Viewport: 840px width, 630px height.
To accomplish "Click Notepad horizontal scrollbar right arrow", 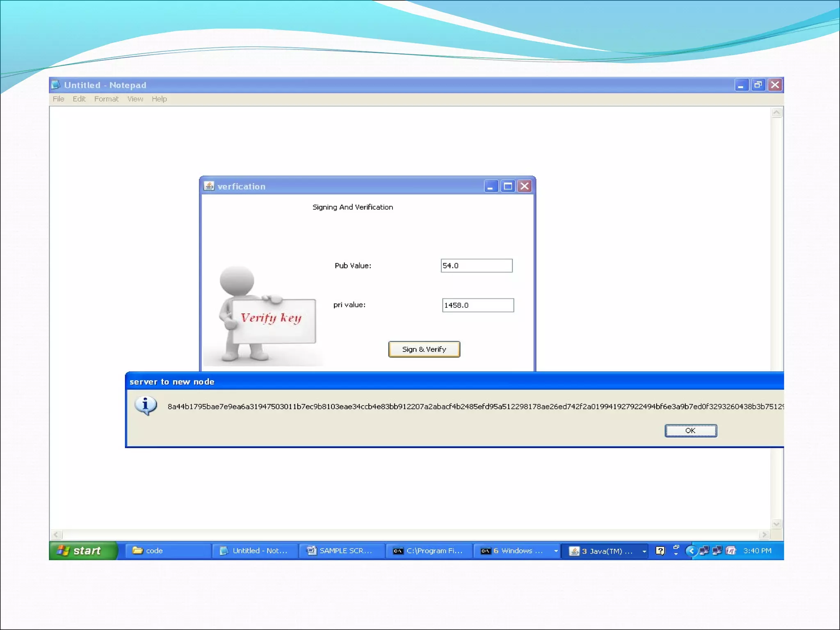I will 764,534.
